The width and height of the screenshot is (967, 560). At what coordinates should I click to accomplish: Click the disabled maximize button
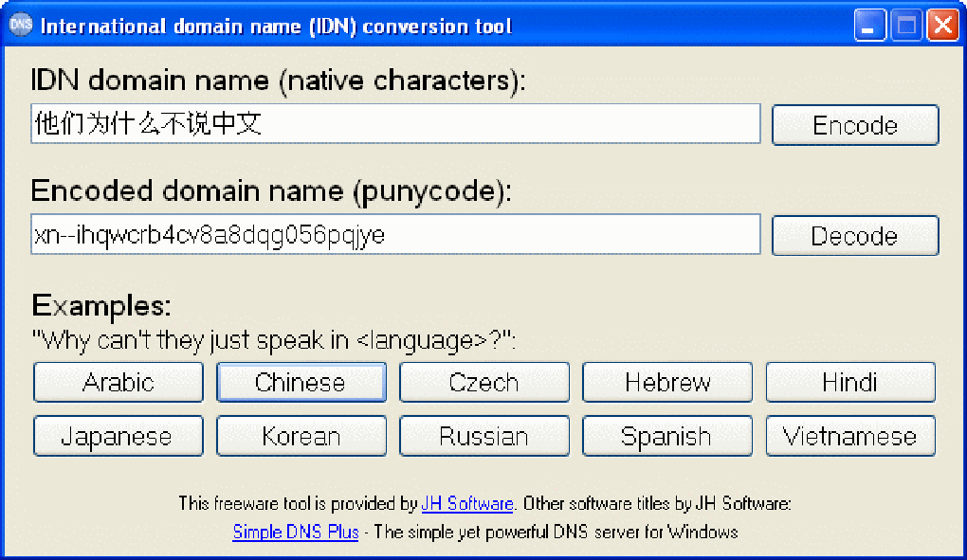(x=906, y=26)
